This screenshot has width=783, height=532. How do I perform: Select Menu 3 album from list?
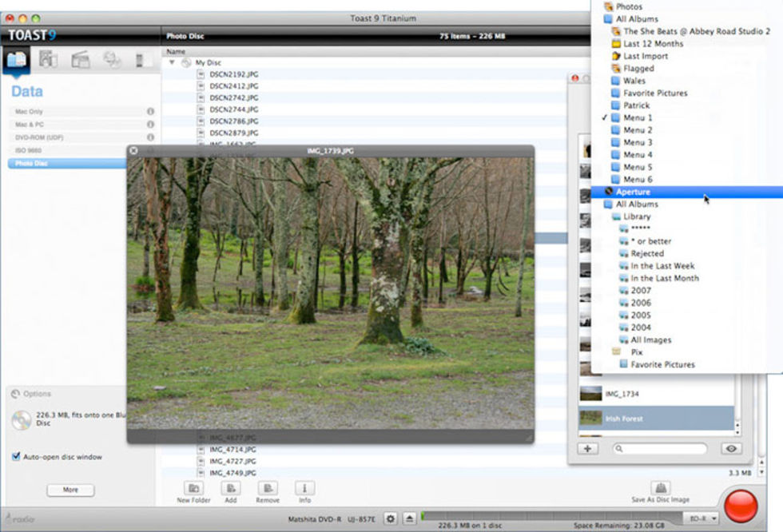click(x=638, y=142)
